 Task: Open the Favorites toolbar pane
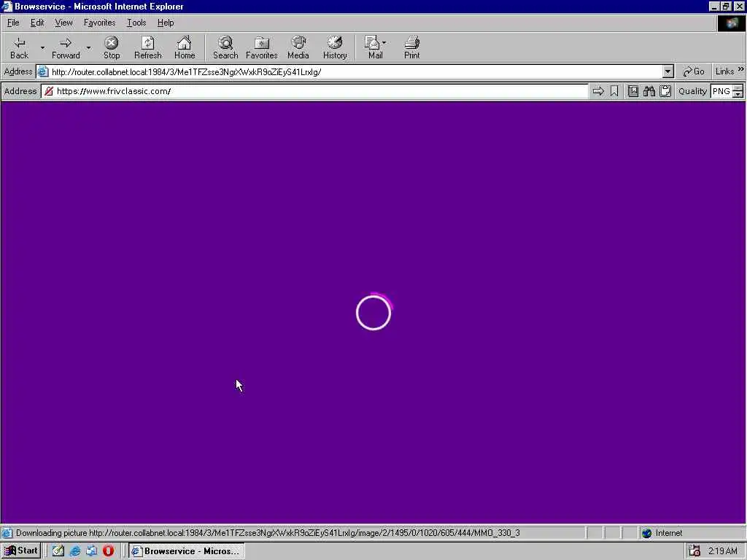pos(262,47)
